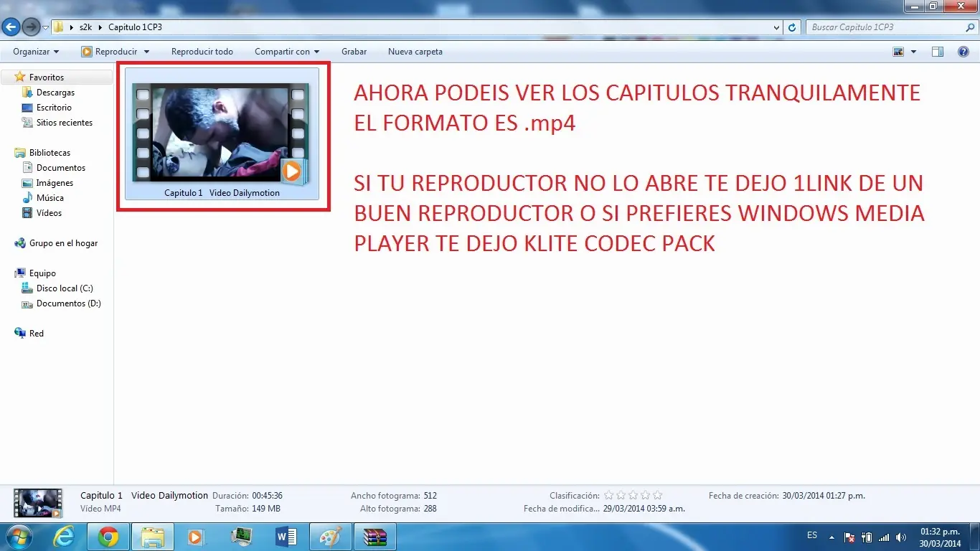Image resolution: width=980 pixels, height=551 pixels.
Task: Open the Compartir con menu
Action: pos(287,52)
